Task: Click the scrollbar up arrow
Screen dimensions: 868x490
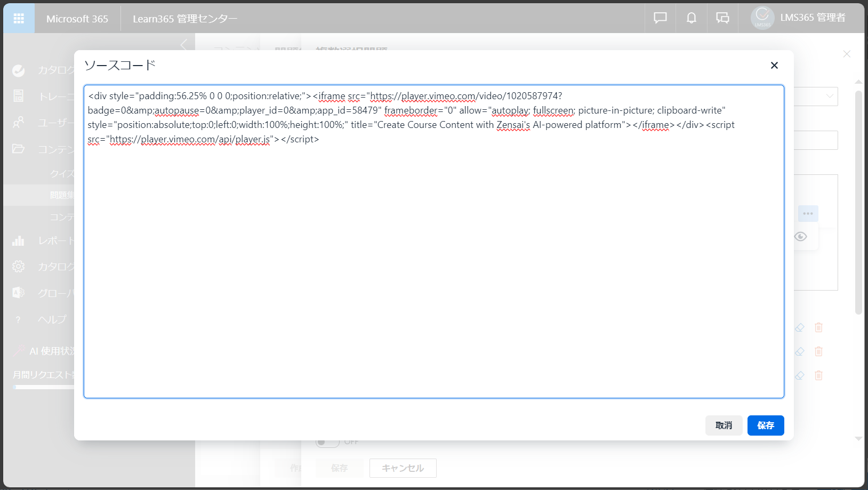Action: [858, 82]
